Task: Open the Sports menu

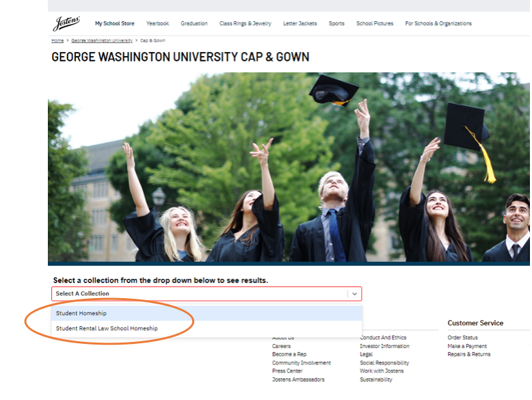Action: [336, 23]
